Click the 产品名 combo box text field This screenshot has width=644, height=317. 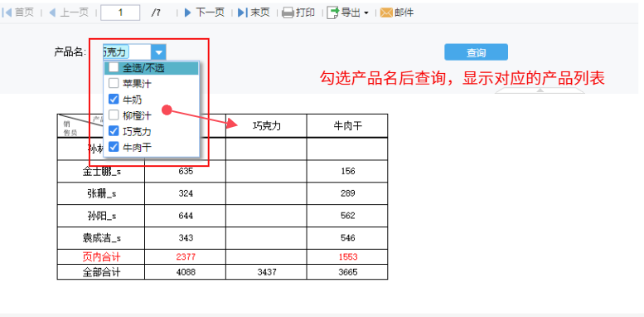click(128, 52)
